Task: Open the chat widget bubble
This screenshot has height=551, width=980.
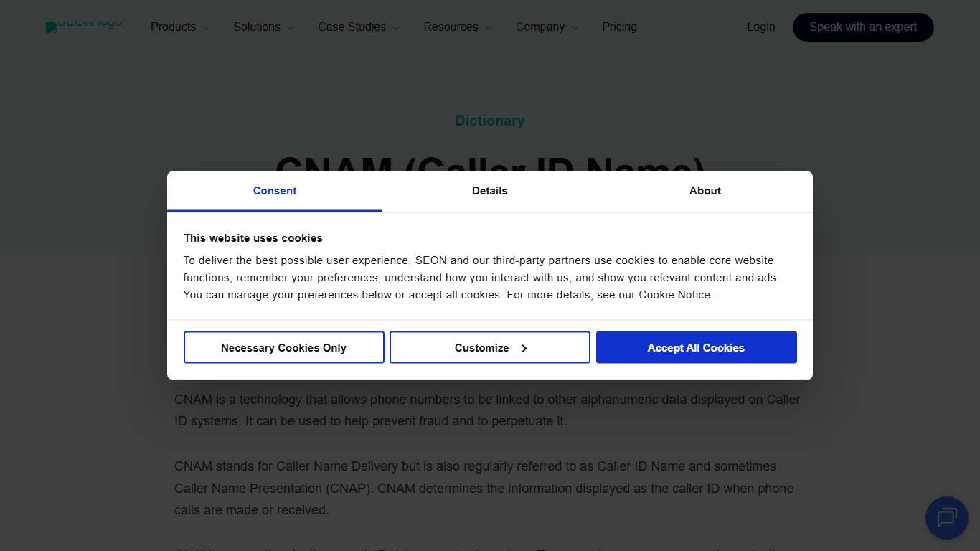Action: [946, 517]
